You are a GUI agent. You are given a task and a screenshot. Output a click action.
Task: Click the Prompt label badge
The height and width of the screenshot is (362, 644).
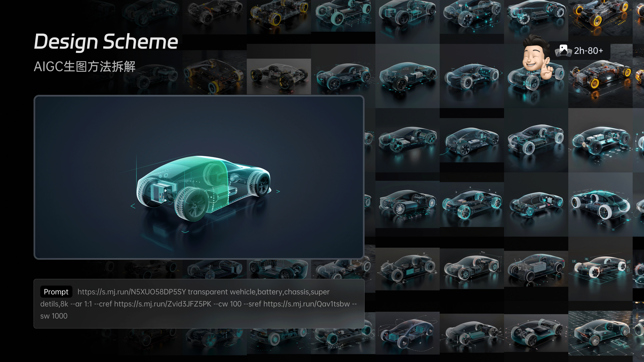pos(56,292)
